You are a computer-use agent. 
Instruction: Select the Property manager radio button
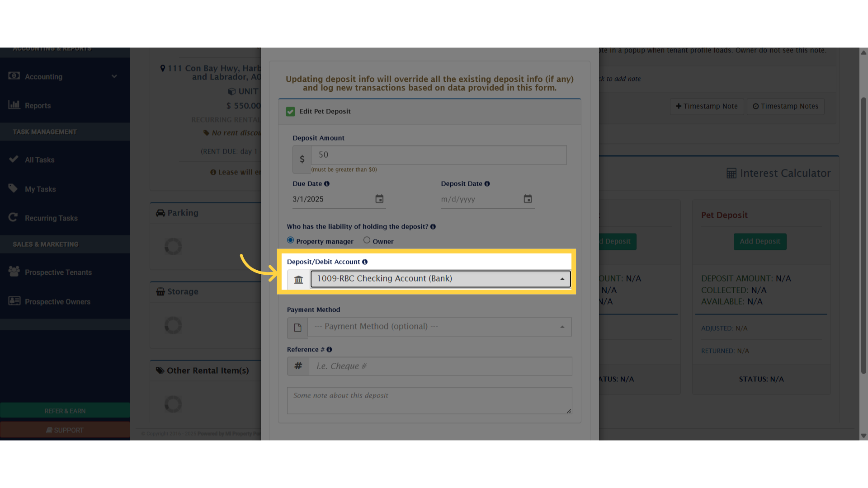[x=290, y=240]
